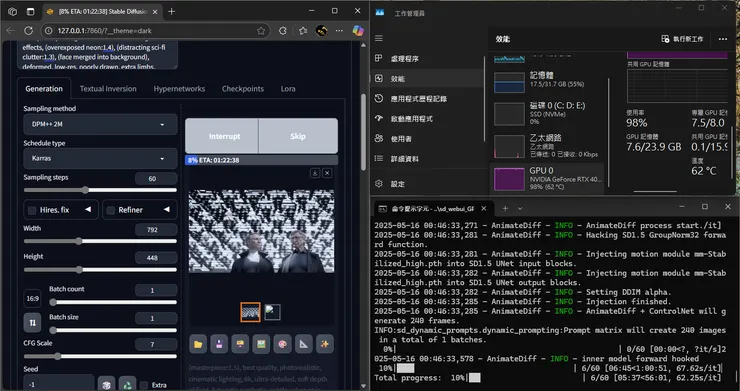
Task: Expand Hires. fix section arrow
Action: click(88, 209)
